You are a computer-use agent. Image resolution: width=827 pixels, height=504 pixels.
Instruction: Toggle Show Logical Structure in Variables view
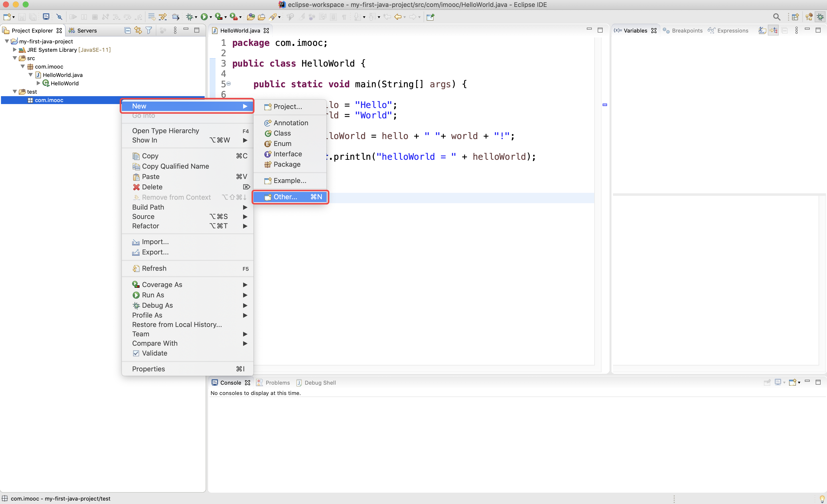pyautogui.click(x=773, y=31)
